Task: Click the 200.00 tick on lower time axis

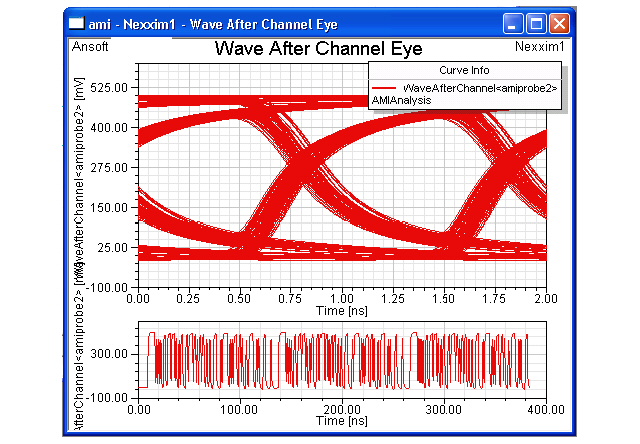Action: 342,410
